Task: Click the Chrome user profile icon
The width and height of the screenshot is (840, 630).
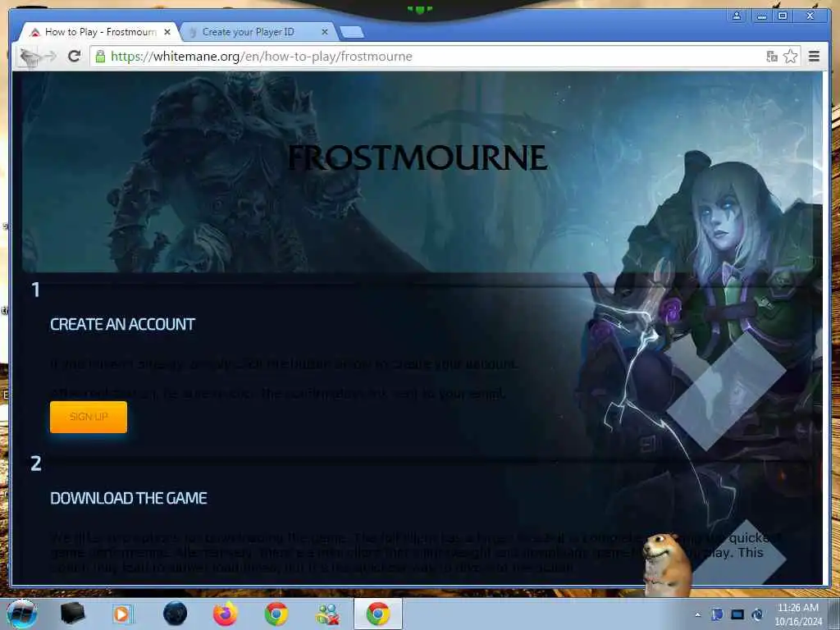Action: tap(737, 16)
